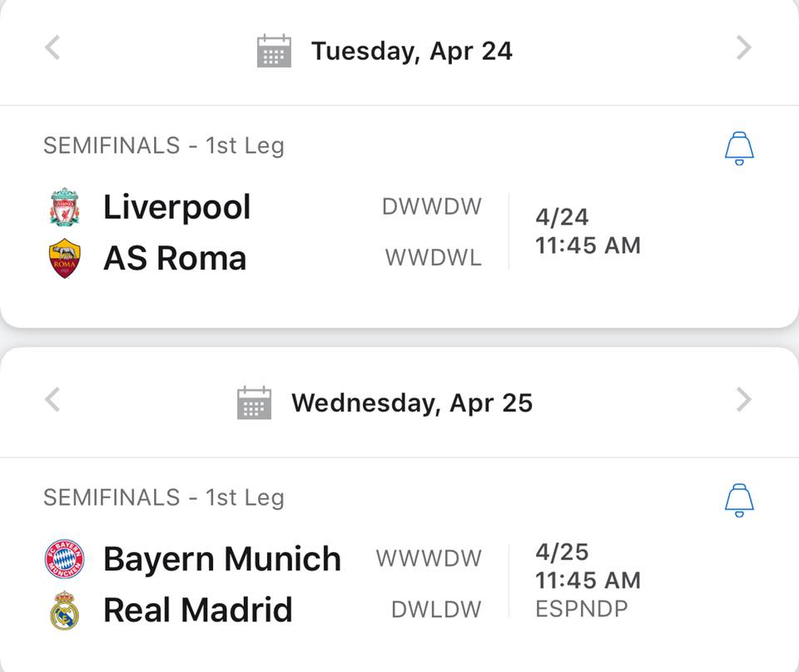This screenshot has height=672, width=799.
Task: Open the Bayern Munich team name
Action: tap(222, 560)
